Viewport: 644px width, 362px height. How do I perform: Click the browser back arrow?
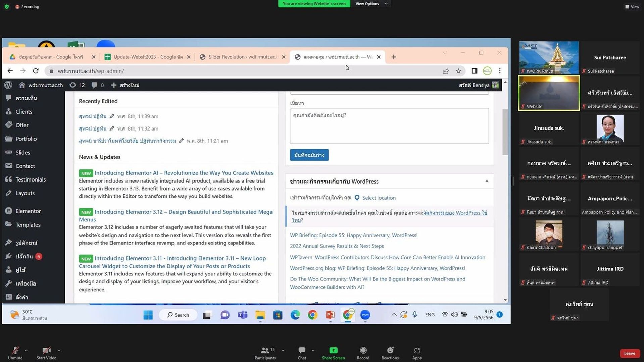pyautogui.click(x=10, y=71)
